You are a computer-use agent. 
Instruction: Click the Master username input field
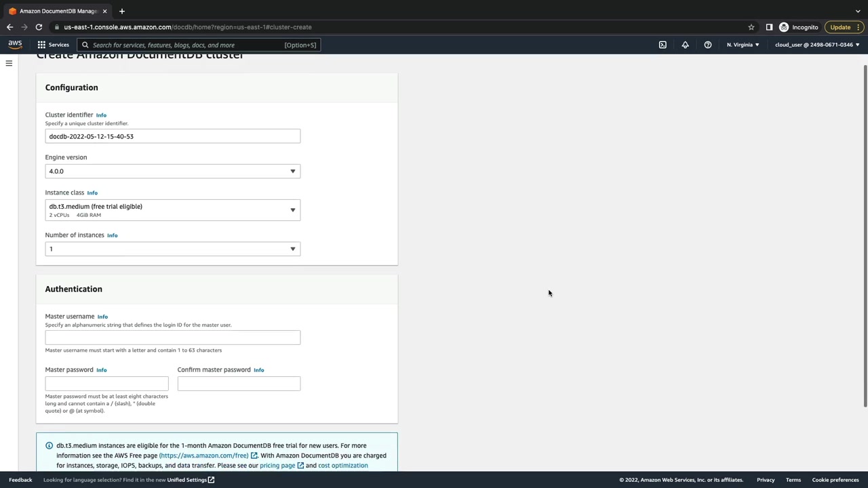(x=173, y=338)
